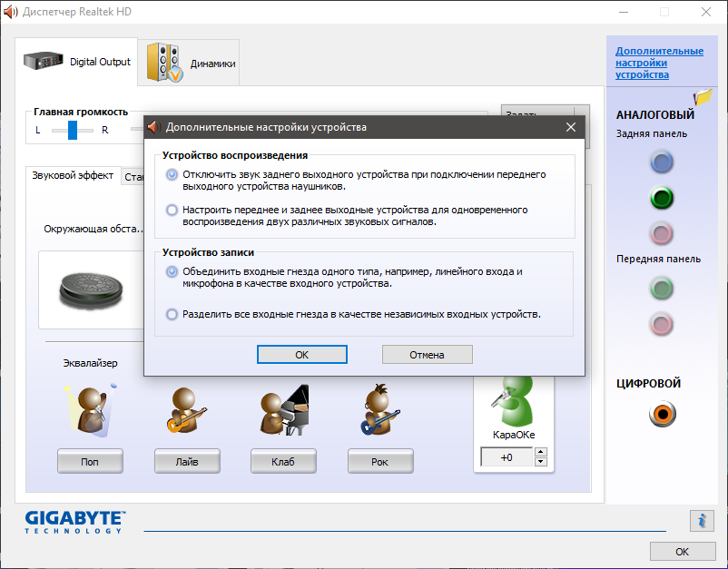Viewport: 728px width, 569px height.
Task: Click the green rear panel output jack
Action: (662, 198)
